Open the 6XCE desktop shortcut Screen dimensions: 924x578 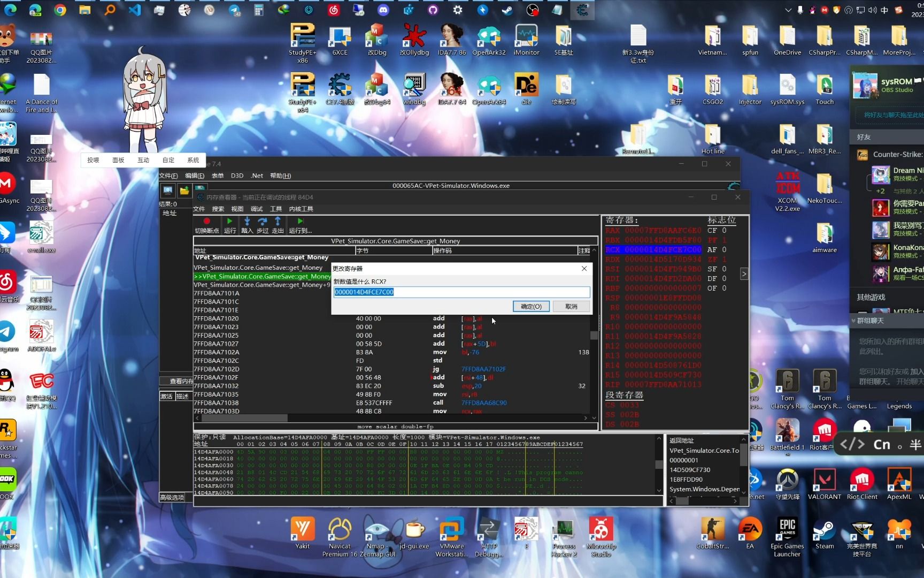pos(340,40)
